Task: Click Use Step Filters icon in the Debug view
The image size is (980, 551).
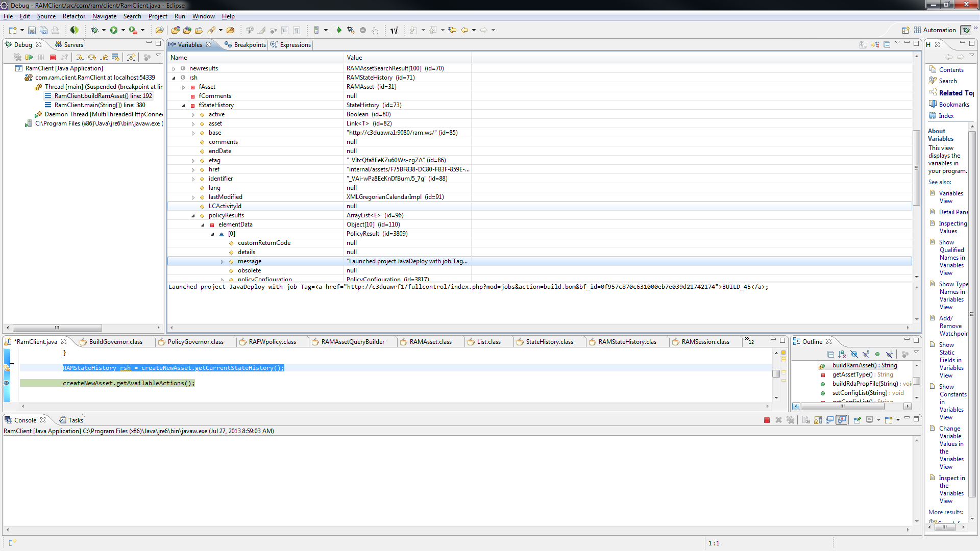Action: tap(131, 58)
